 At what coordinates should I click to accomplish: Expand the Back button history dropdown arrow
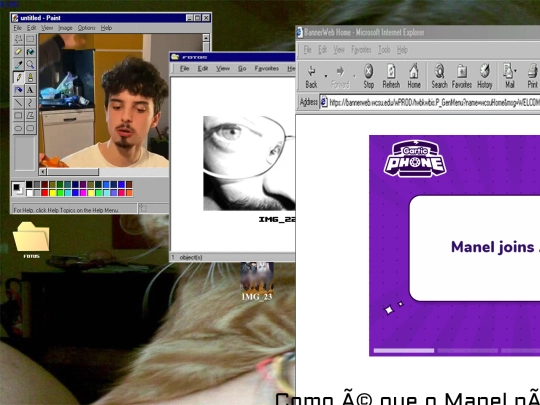point(325,76)
